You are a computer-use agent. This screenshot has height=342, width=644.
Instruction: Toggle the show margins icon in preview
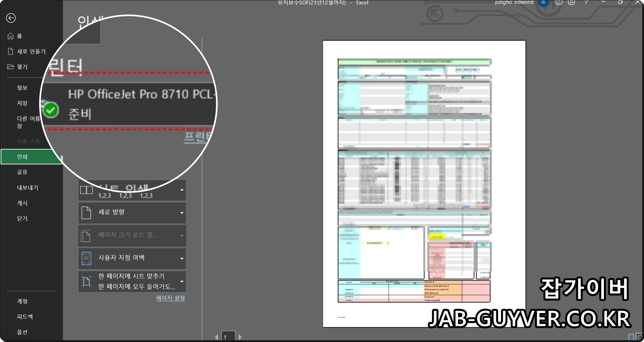pos(631,337)
